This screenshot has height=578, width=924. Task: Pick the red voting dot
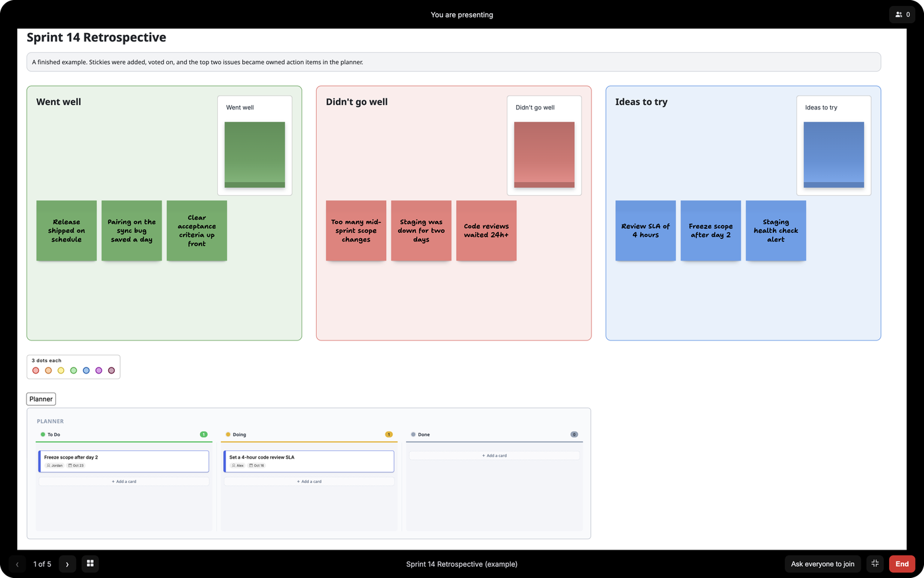[x=36, y=371]
